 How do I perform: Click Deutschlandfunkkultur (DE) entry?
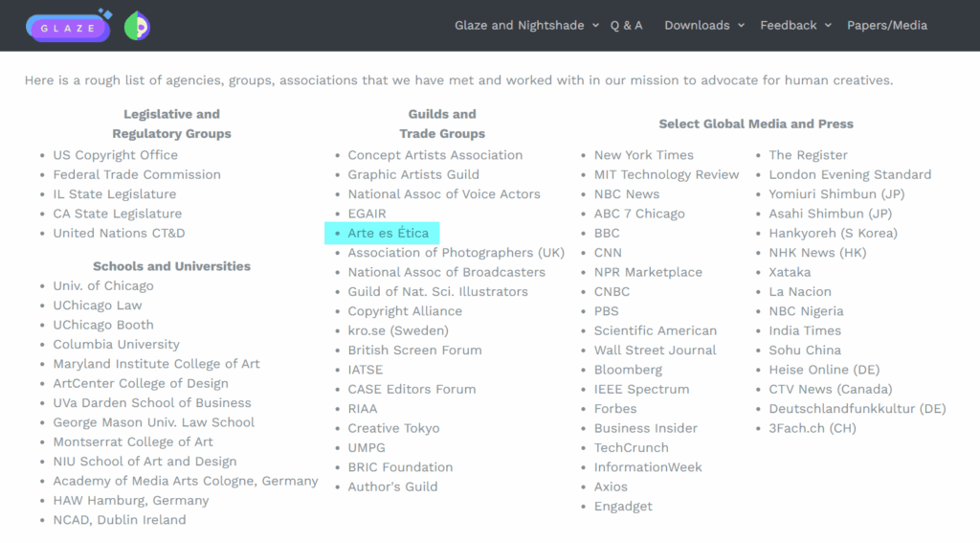[857, 409]
